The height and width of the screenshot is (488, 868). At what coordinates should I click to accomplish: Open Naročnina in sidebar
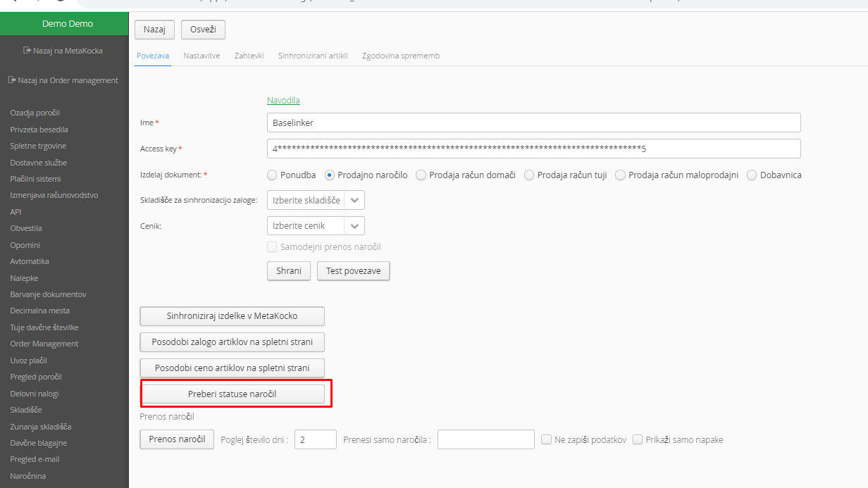click(30, 476)
